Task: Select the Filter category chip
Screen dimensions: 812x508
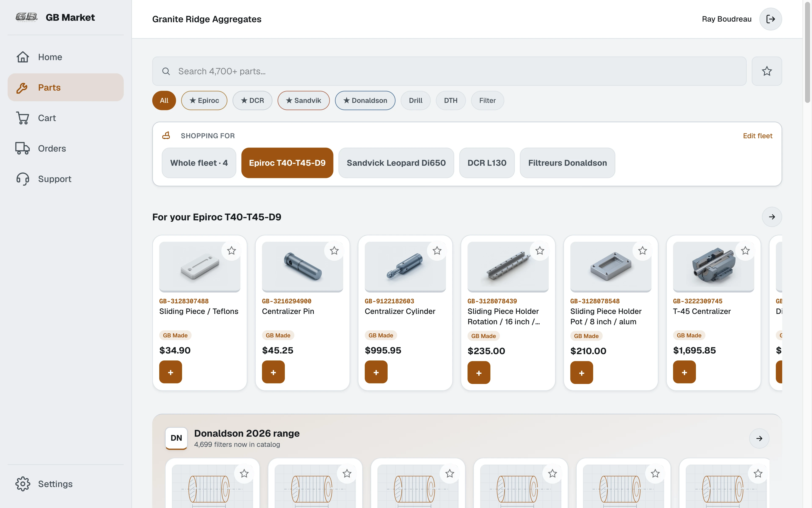Action: 487,101
